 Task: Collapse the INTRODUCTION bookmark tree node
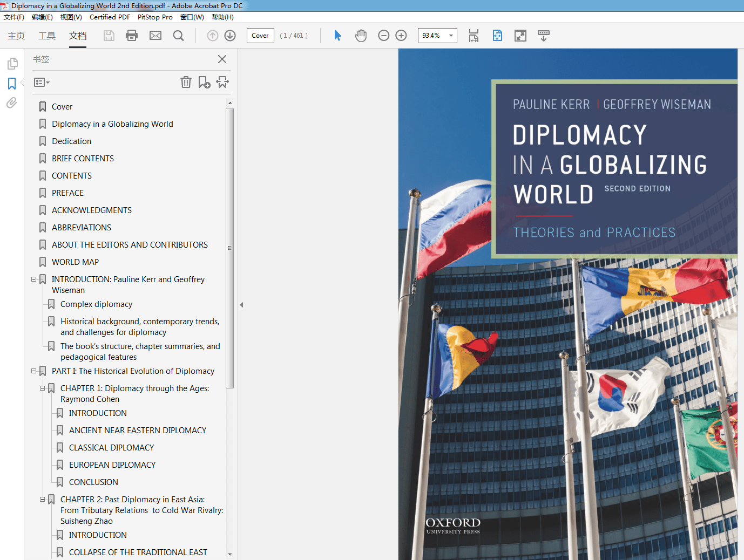click(x=34, y=279)
